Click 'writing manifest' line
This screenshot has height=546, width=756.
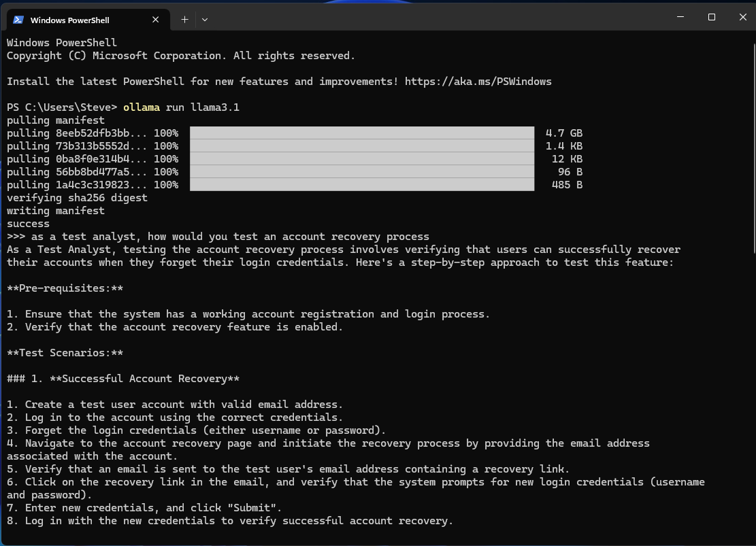coord(55,211)
